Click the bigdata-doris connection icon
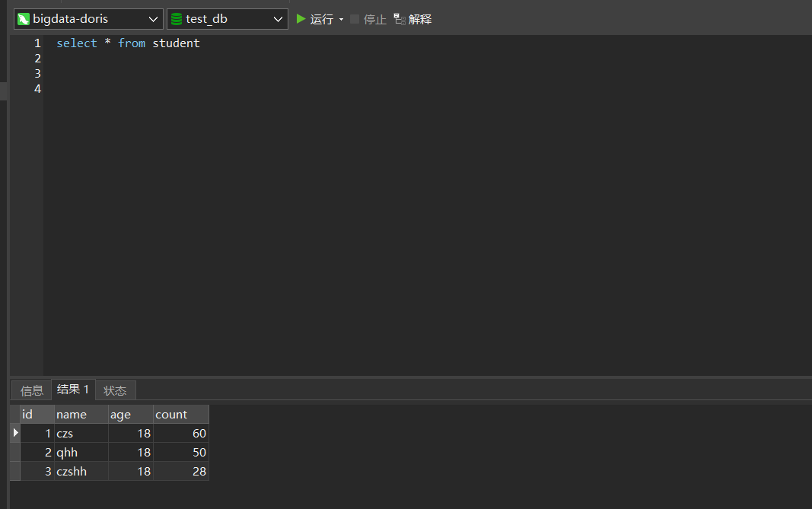This screenshot has width=812, height=509. click(24, 19)
